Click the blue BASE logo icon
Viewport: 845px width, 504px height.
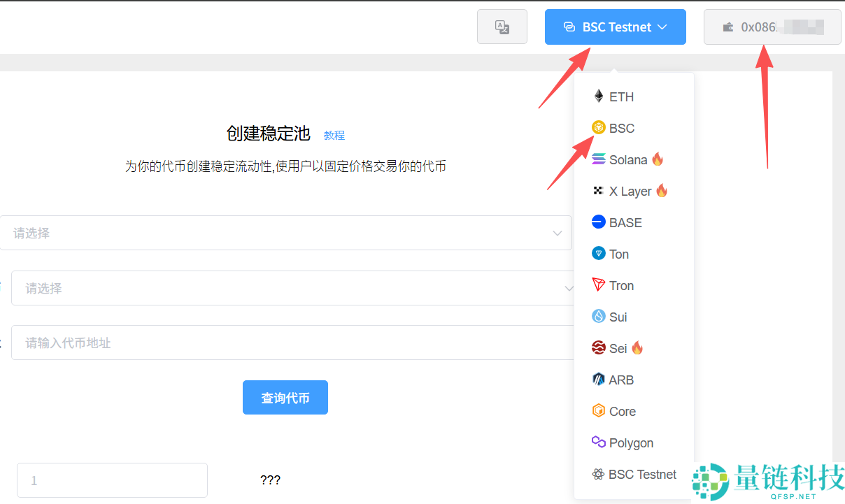click(x=598, y=222)
